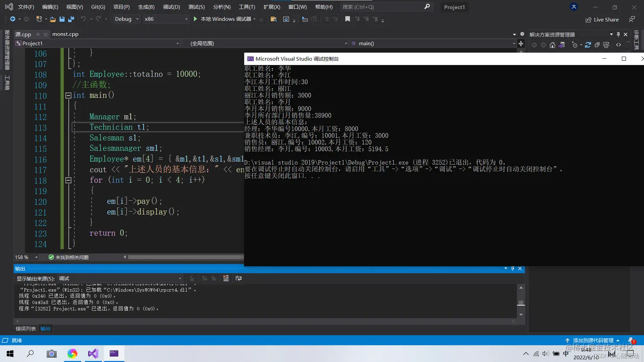Open the 视图(V) menu
The height and width of the screenshot is (362, 644).
click(75, 7)
